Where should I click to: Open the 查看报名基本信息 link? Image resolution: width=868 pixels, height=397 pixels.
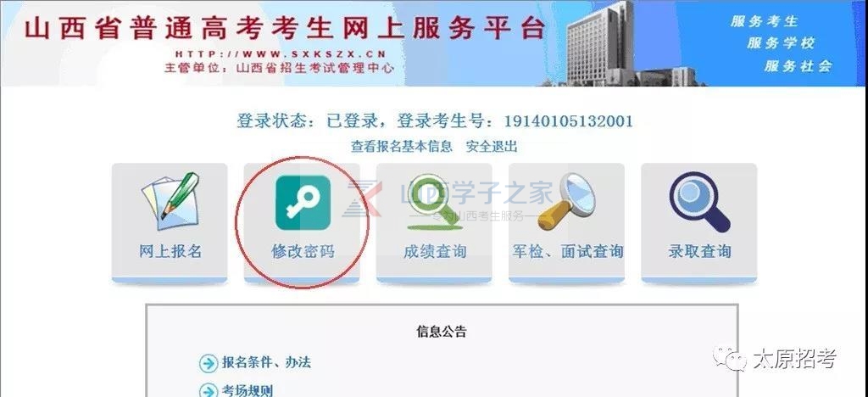tap(401, 146)
